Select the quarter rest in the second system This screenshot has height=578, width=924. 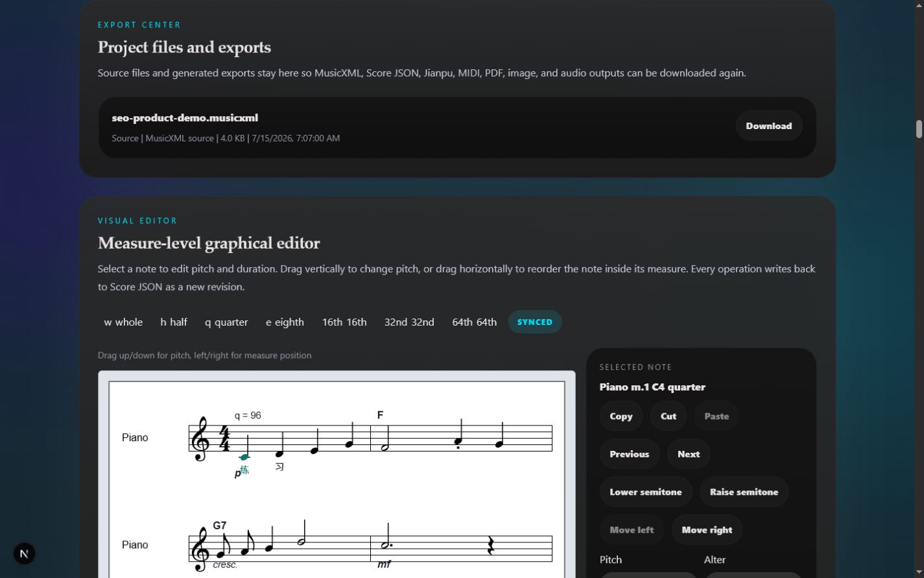pyautogui.click(x=491, y=546)
